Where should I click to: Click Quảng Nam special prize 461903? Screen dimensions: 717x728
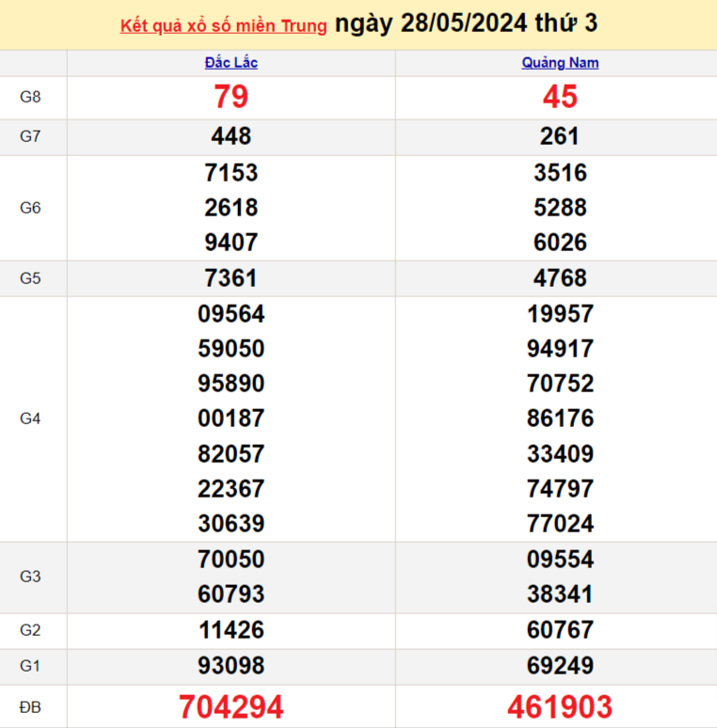click(x=560, y=706)
